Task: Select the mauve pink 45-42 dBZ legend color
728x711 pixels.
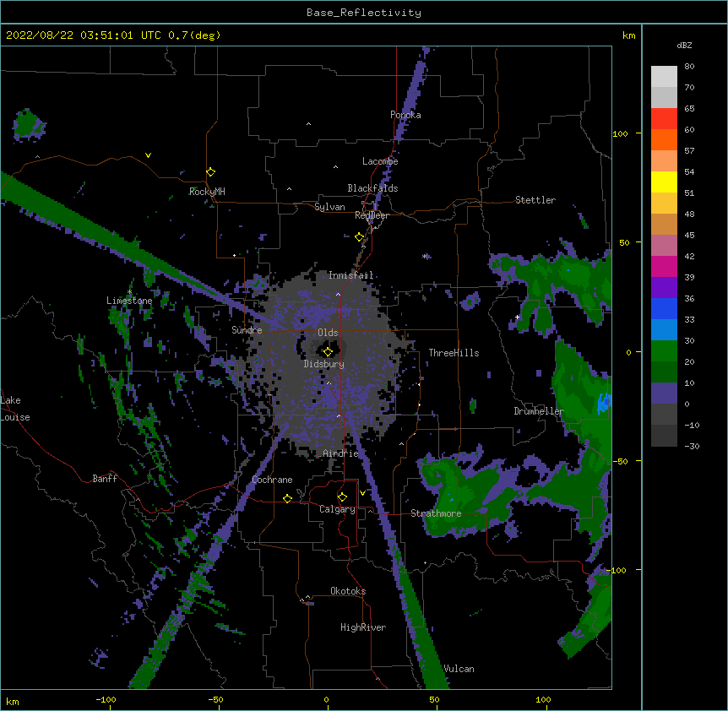Action: point(664,245)
